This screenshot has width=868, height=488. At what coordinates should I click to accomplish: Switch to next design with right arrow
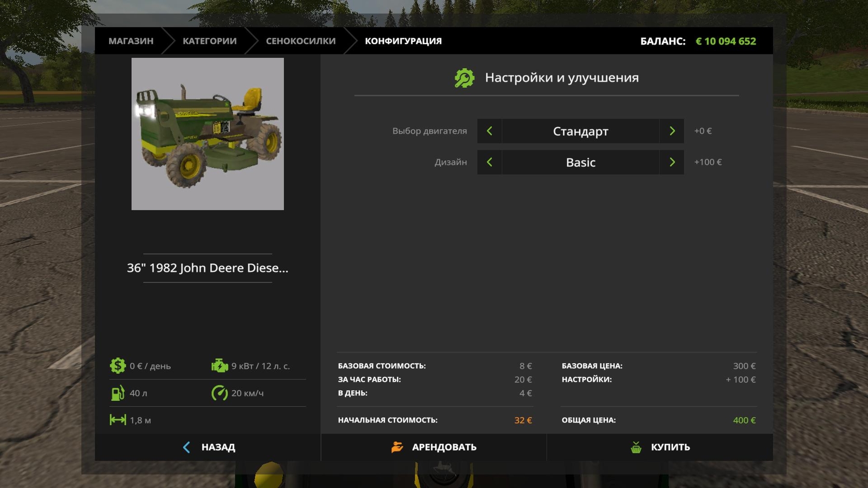tap(672, 162)
